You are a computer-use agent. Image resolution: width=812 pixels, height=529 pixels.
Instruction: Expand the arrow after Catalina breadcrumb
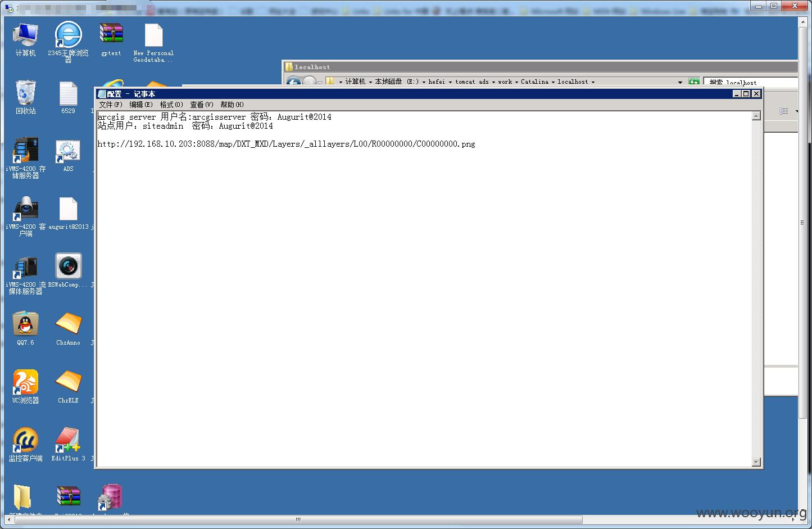(x=553, y=82)
